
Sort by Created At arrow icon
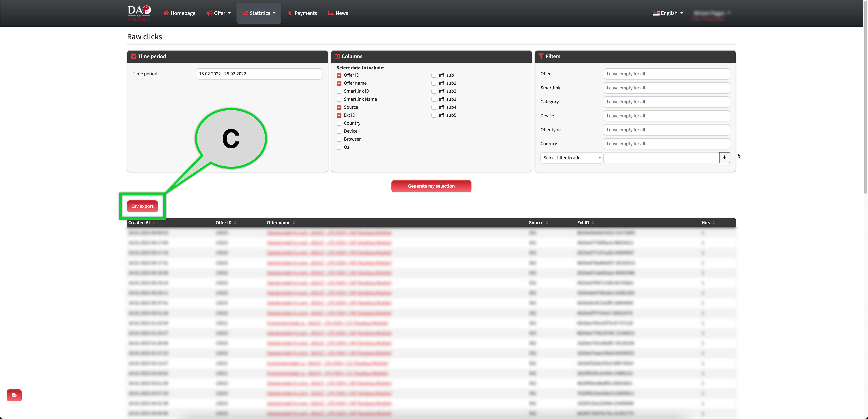coord(154,223)
